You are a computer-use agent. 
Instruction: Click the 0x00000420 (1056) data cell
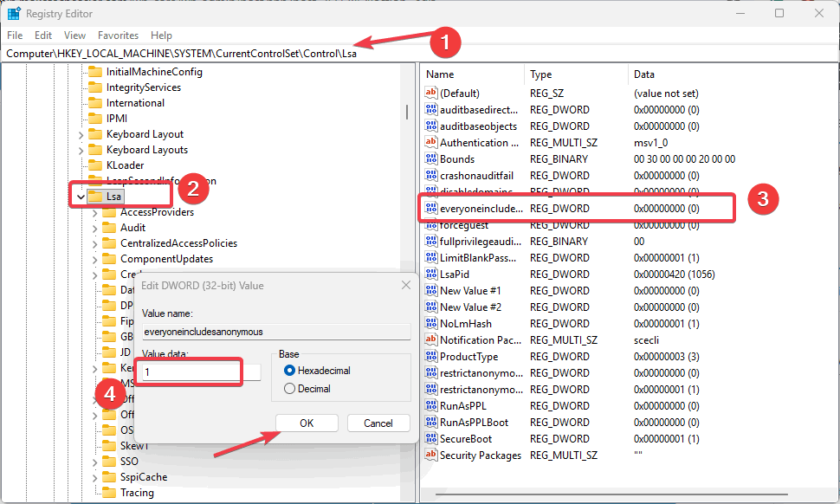674,275
